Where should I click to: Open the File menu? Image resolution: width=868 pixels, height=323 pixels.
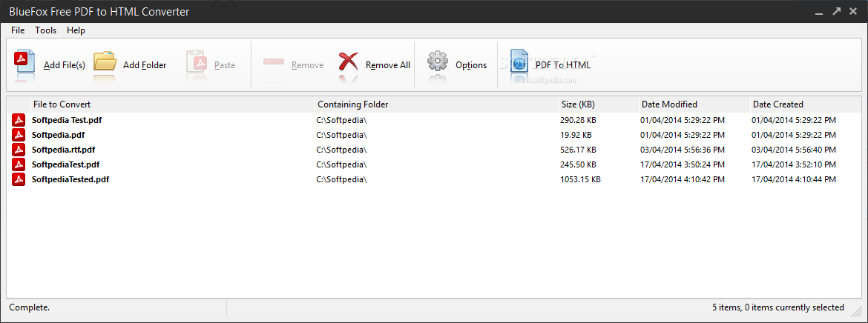pos(18,30)
